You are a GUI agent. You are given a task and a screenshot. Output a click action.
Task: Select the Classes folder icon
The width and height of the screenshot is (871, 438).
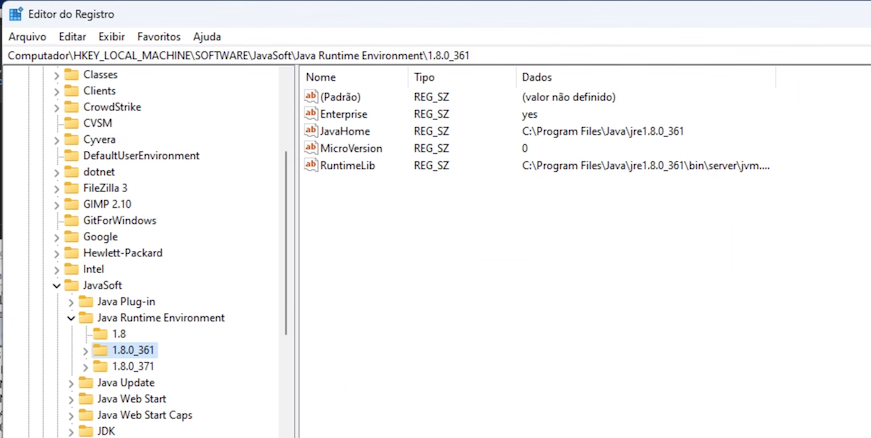point(71,74)
